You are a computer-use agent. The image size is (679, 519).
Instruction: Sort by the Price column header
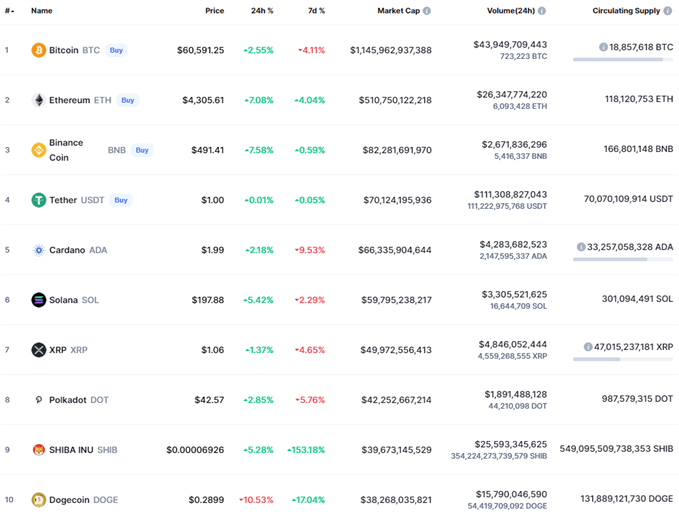[x=214, y=11]
